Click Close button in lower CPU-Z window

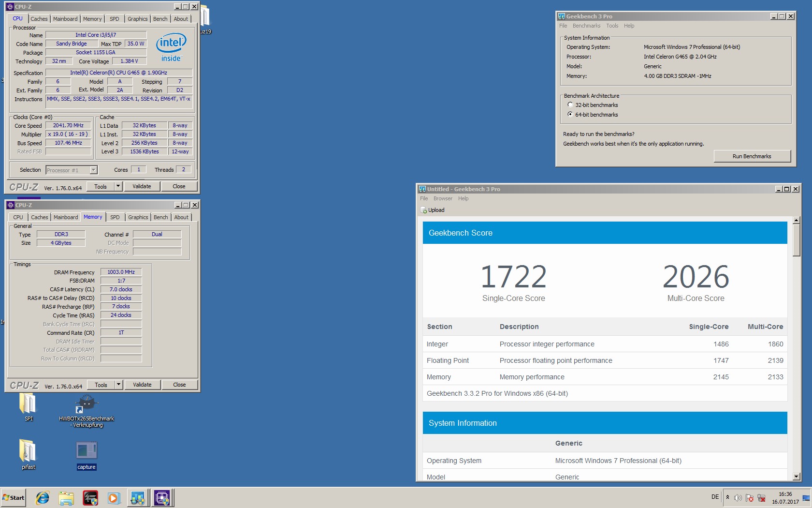(x=179, y=385)
